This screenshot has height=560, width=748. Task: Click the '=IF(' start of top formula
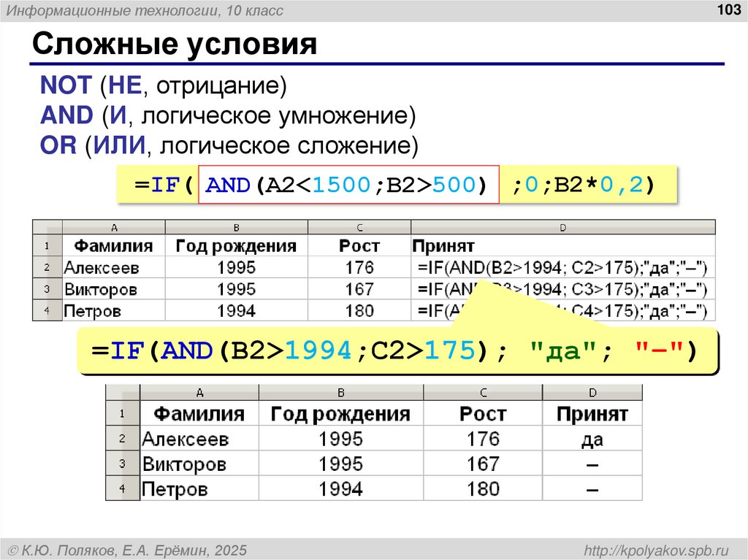coord(164,185)
